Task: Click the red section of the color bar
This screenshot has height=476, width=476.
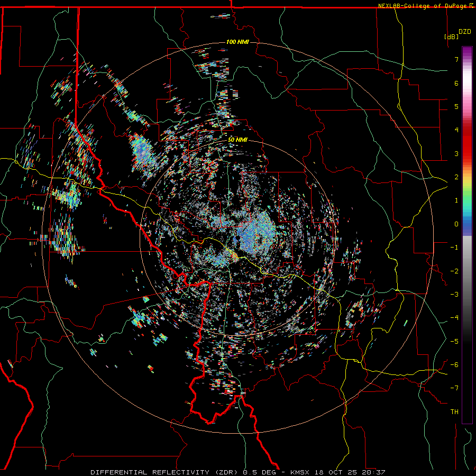Action: pos(467,143)
